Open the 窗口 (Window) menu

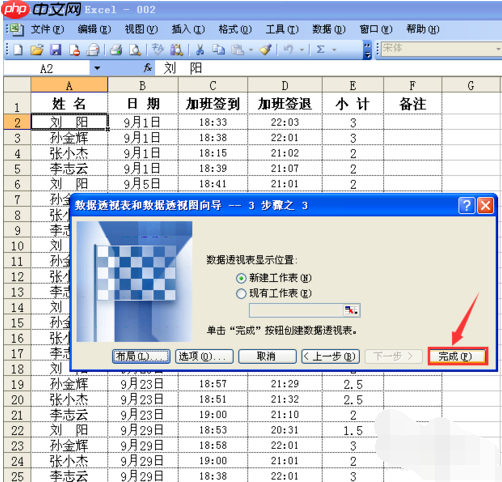(x=376, y=29)
